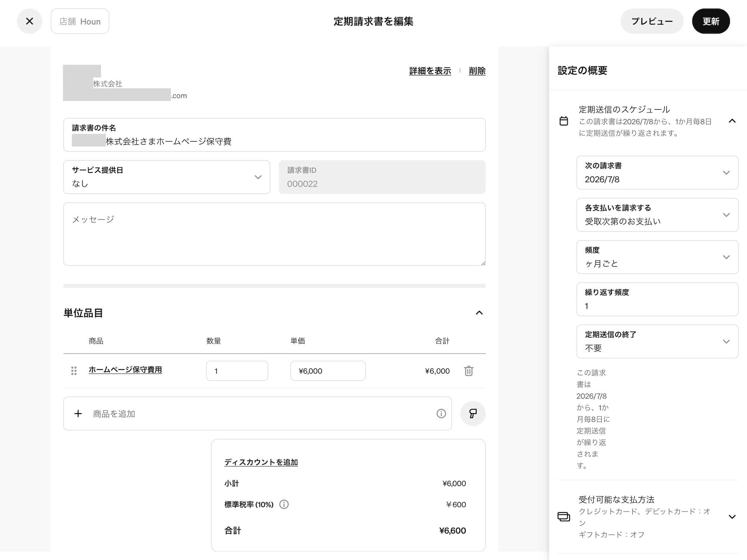747x560 pixels.
Task: Focus the メッセージ text area
Action: (275, 234)
